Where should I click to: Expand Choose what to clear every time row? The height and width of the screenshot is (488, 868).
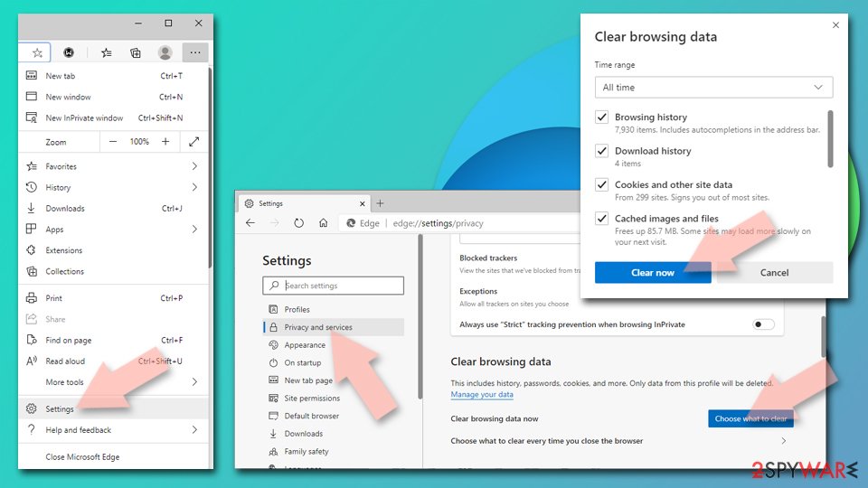point(618,441)
